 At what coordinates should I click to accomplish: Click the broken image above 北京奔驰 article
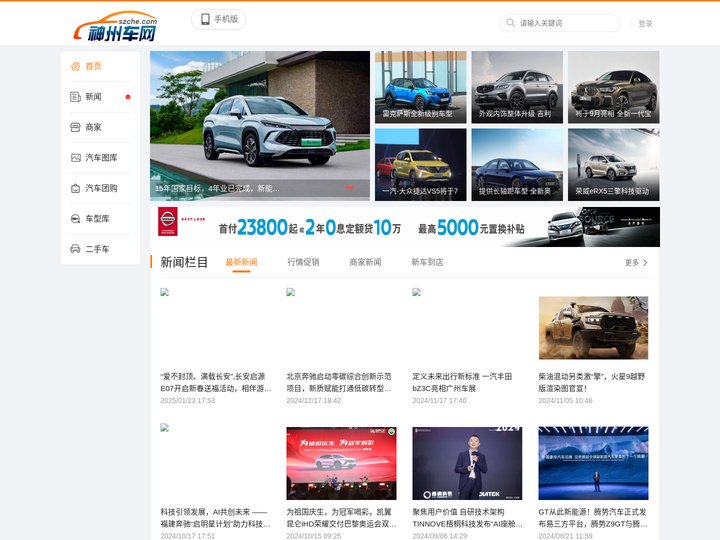click(290, 292)
